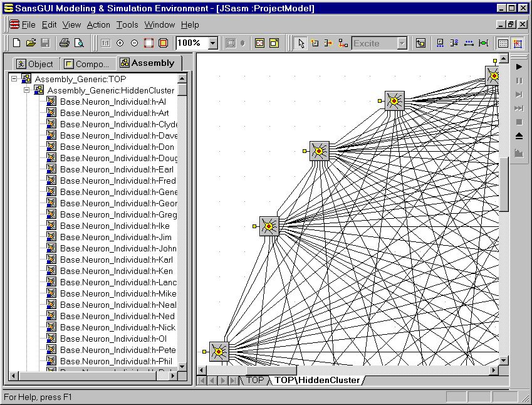Click the Print Preview icon

pyautogui.click(x=79, y=43)
